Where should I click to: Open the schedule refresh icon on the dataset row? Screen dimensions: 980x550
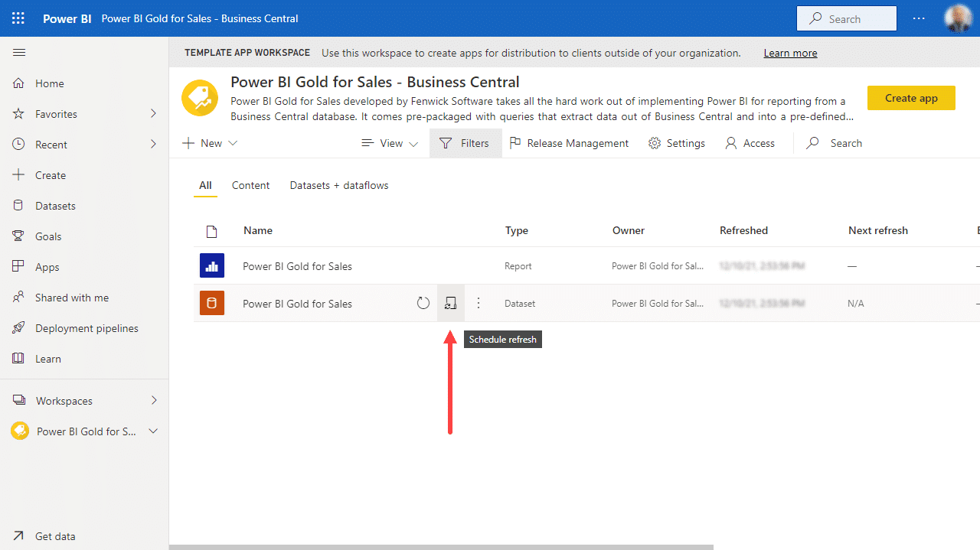[450, 303]
